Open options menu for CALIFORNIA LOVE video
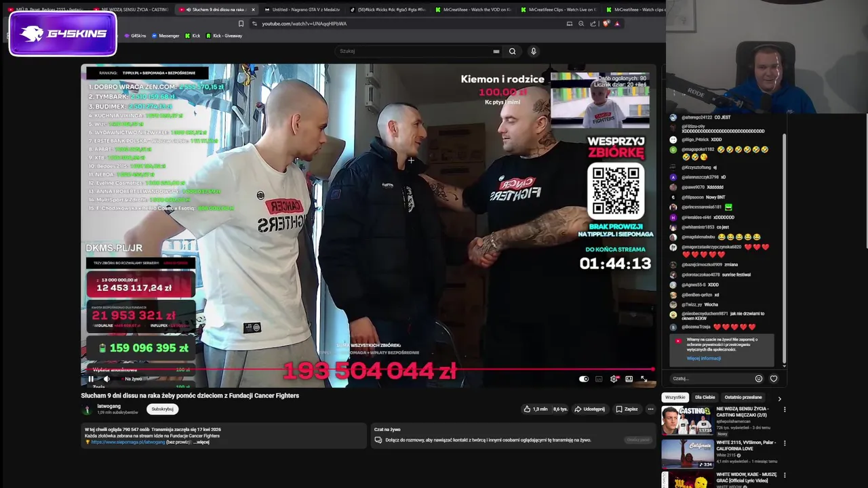 tap(785, 443)
